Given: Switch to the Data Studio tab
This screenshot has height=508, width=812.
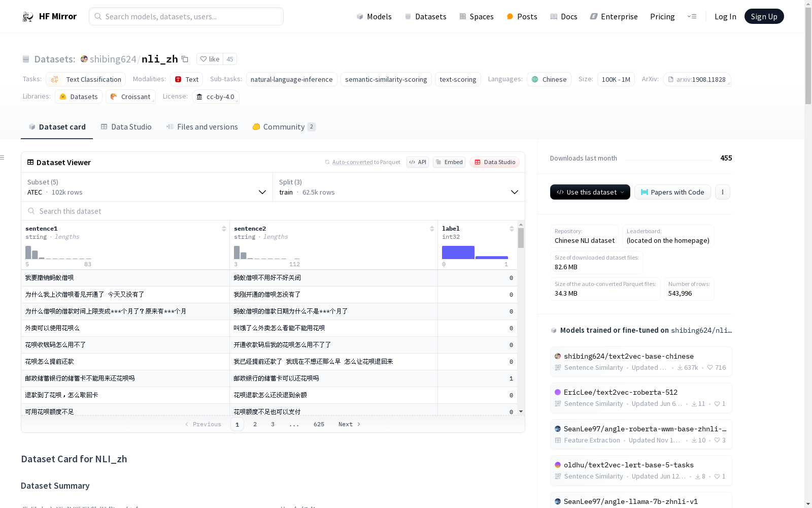Looking at the screenshot, I should click(x=126, y=127).
